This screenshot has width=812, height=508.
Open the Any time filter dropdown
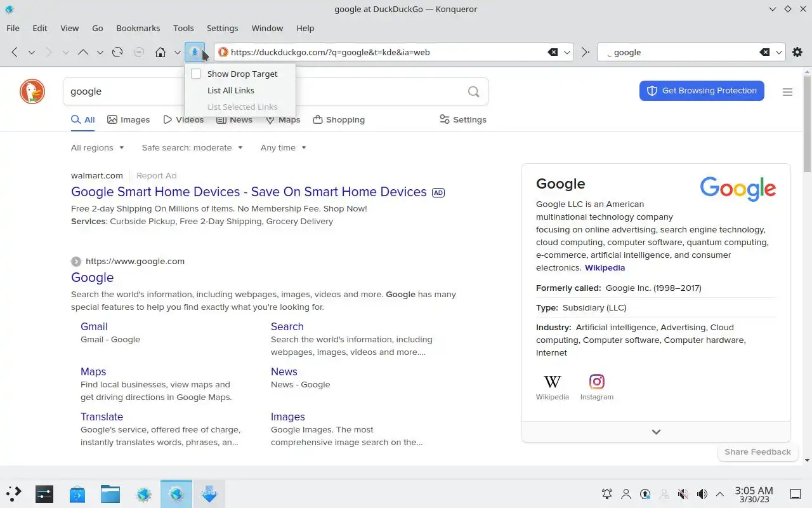click(284, 147)
